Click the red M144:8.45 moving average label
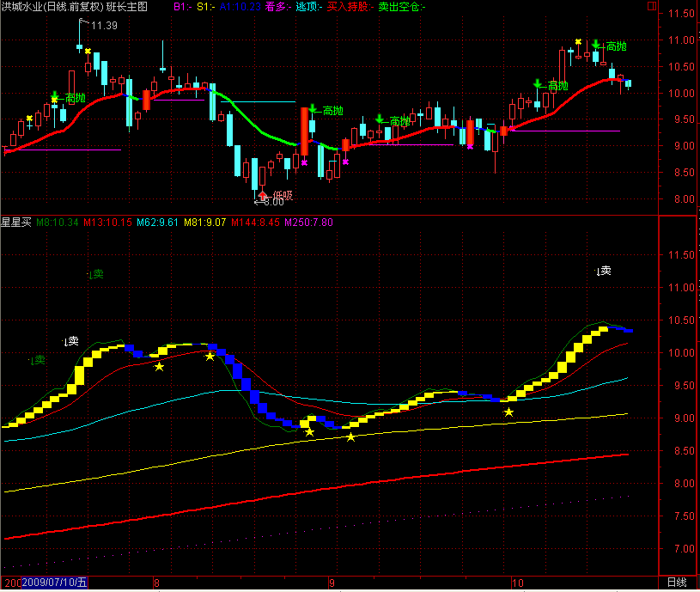 tap(255, 222)
